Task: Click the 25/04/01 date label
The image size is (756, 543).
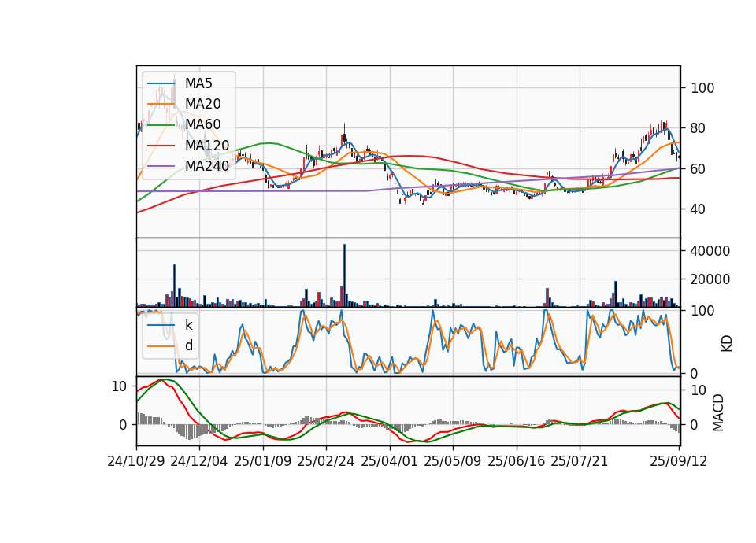Action: 390,461
